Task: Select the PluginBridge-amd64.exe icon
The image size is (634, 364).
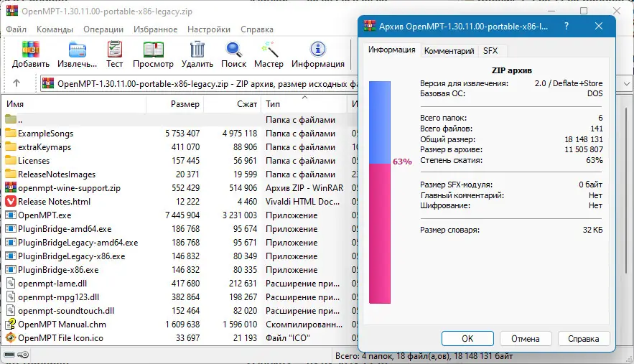Action: tap(11, 228)
